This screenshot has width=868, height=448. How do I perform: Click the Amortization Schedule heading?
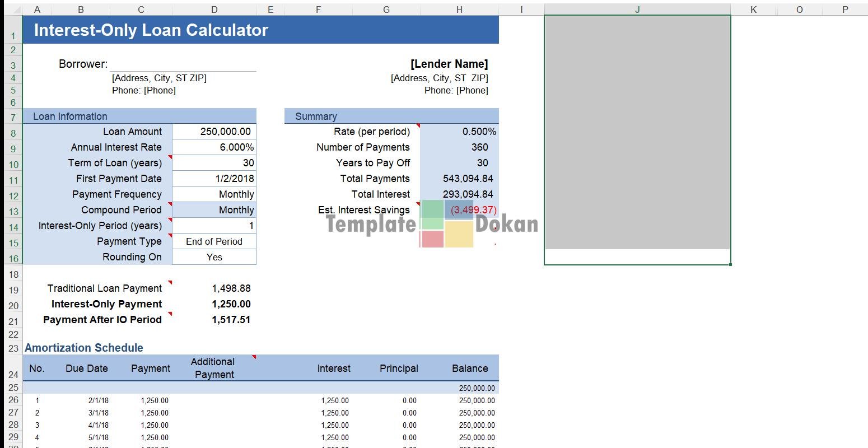pyautogui.click(x=84, y=348)
